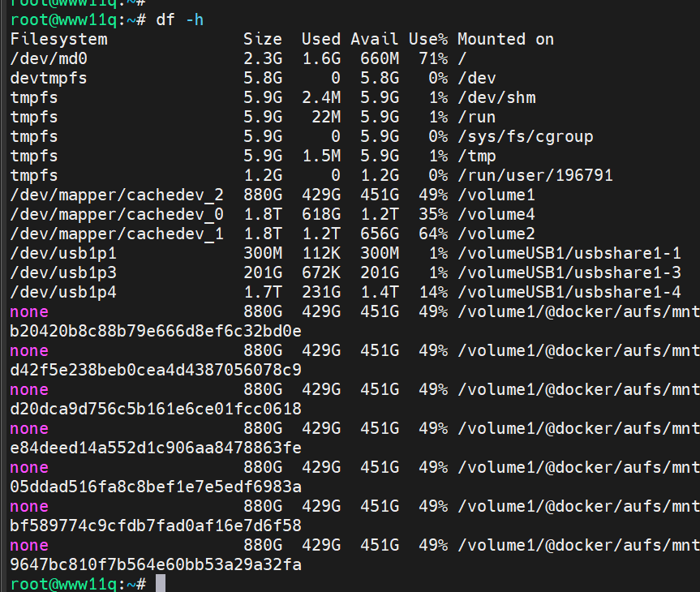The width and height of the screenshot is (700, 592).
Task: Click the d42f5e238beb0cea4d4387056078c9 hash
Action: pos(156,370)
